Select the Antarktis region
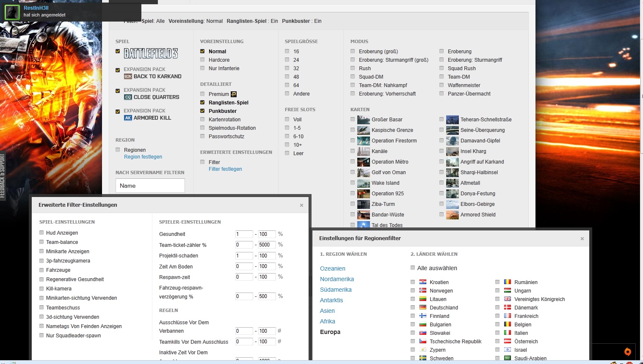The width and height of the screenshot is (643, 364). pos(331,300)
